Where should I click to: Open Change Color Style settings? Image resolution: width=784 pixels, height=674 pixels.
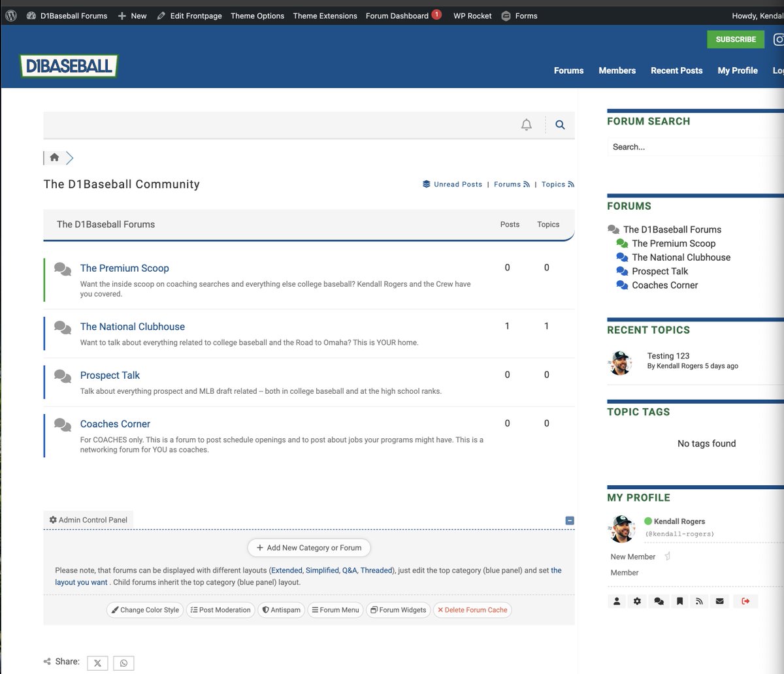coord(145,610)
